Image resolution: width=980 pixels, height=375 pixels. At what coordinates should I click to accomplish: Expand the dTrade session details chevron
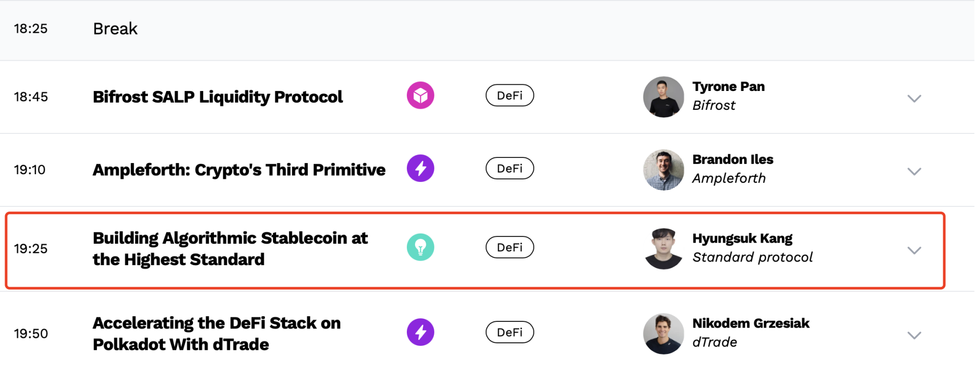click(914, 335)
